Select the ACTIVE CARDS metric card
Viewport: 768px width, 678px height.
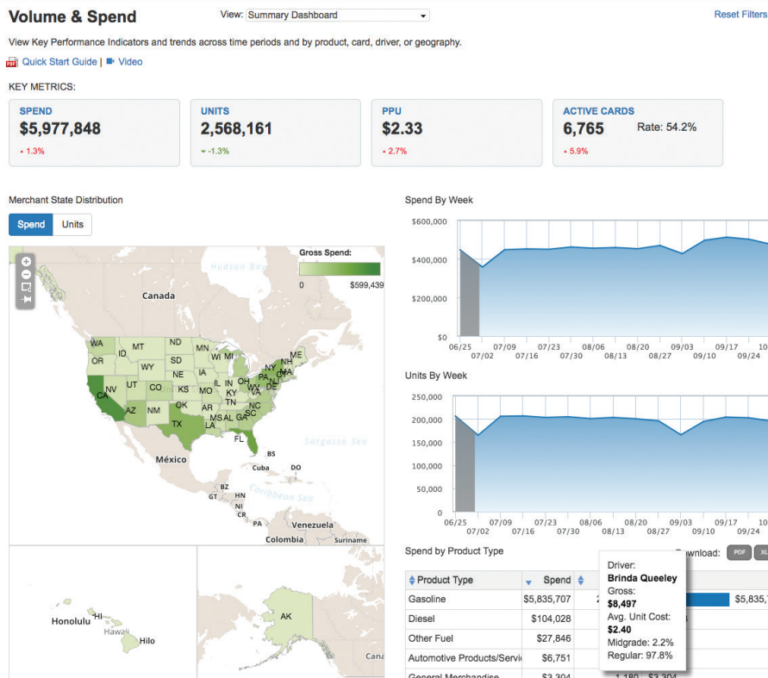pos(637,132)
